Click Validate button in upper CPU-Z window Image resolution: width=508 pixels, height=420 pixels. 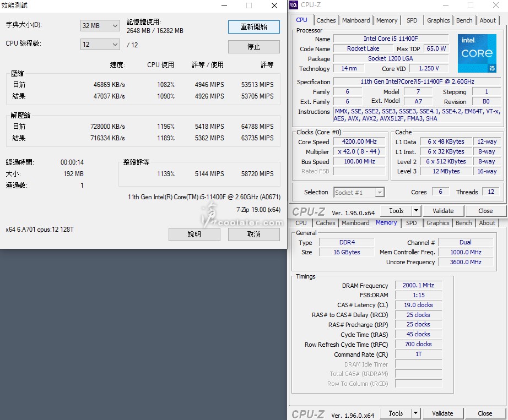pyautogui.click(x=443, y=211)
